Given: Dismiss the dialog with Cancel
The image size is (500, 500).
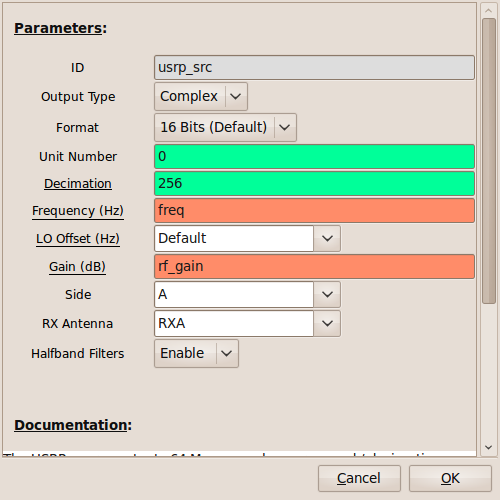Looking at the screenshot, I should pos(359,478).
